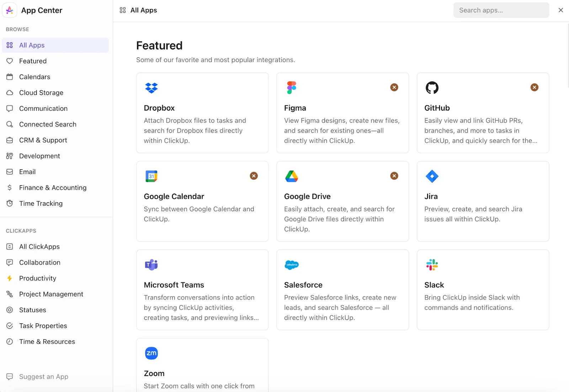Click the stopwatch icon next to Time Tracking

click(10, 203)
